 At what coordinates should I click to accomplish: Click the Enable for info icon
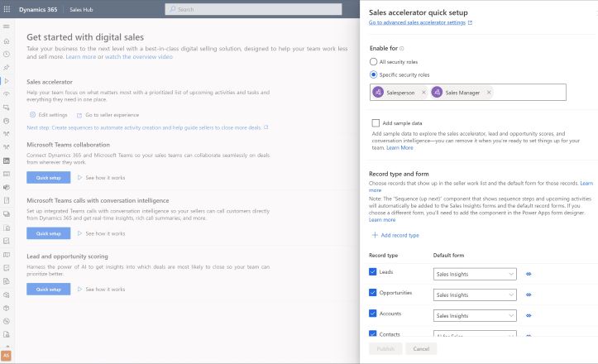pos(402,49)
